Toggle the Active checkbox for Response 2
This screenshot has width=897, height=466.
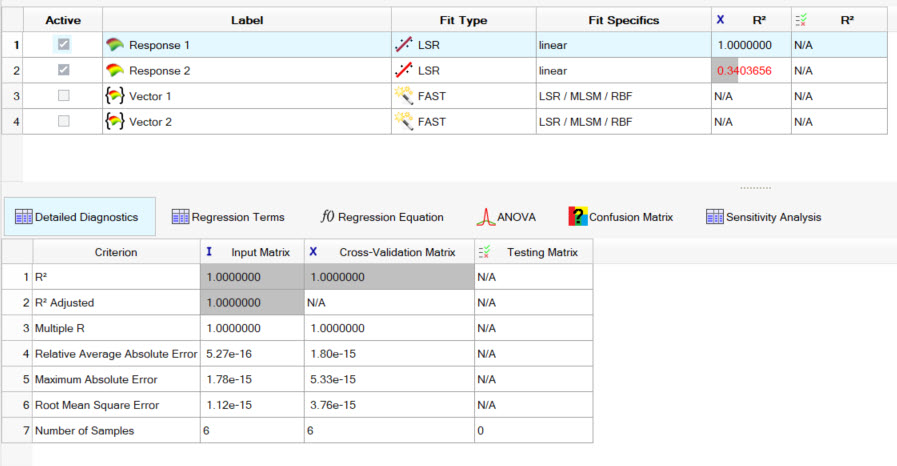63,70
